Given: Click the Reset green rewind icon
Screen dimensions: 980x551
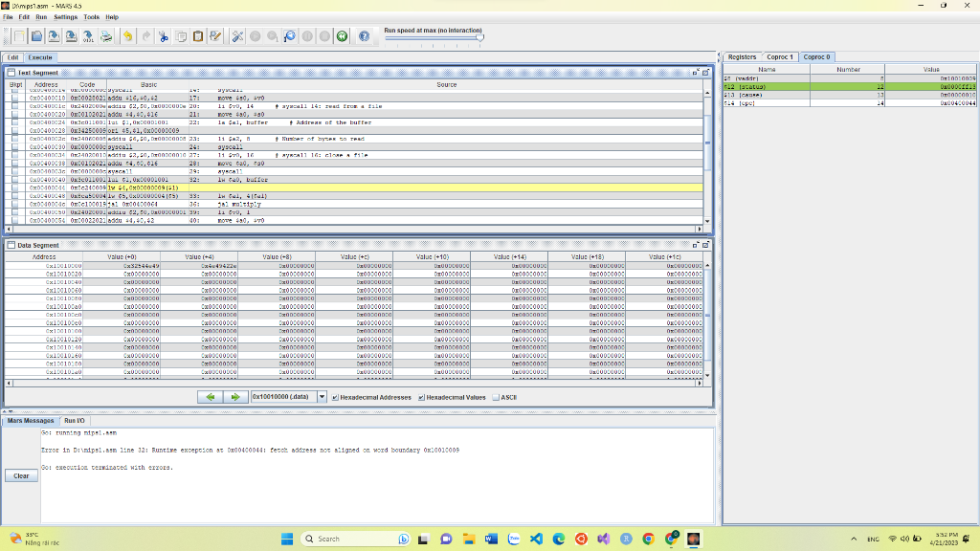Looking at the screenshot, I should click(x=342, y=36).
